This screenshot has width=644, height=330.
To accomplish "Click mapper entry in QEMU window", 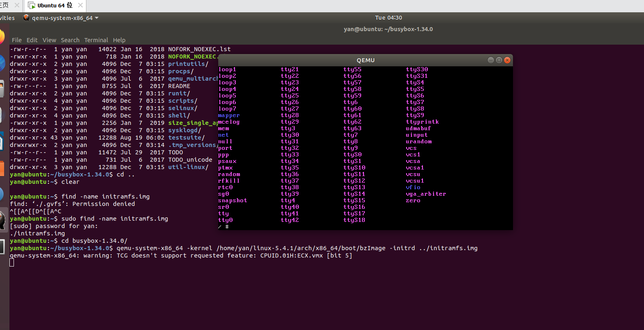I will (229, 115).
